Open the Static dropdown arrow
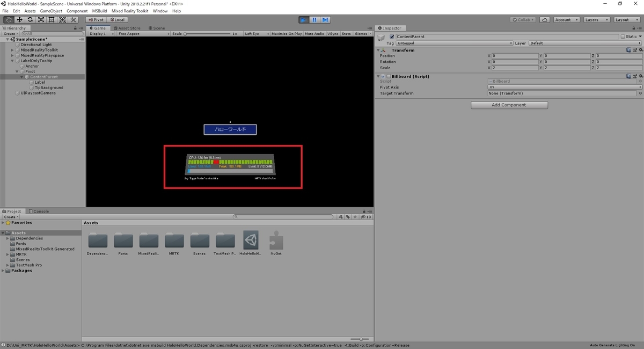This screenshot has width=644, height=349. coord(640,37)
